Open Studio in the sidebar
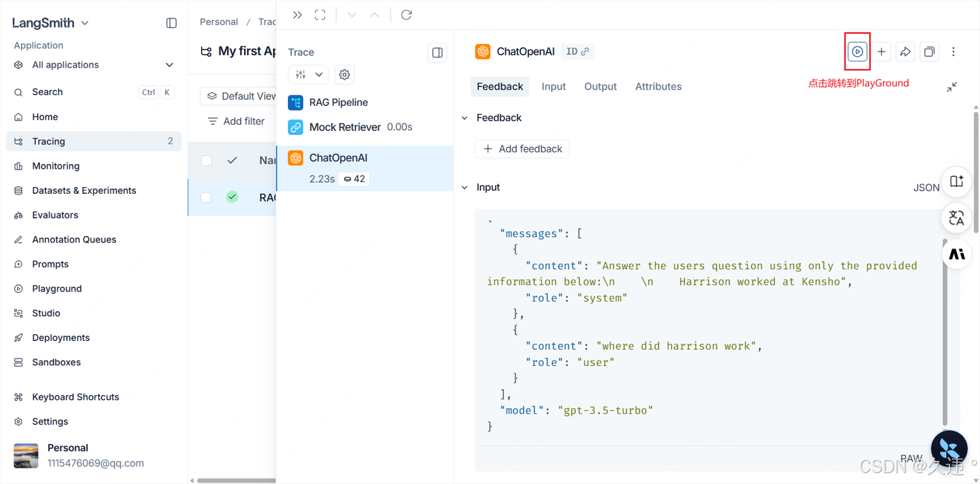The width and height of the screenshot is (980, 484). click(x=93, y=313)
